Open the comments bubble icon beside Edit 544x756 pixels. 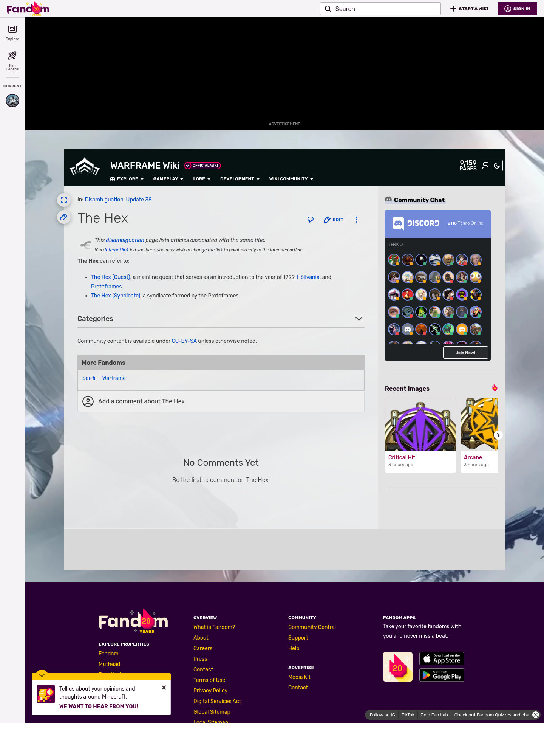pos(311,220)
